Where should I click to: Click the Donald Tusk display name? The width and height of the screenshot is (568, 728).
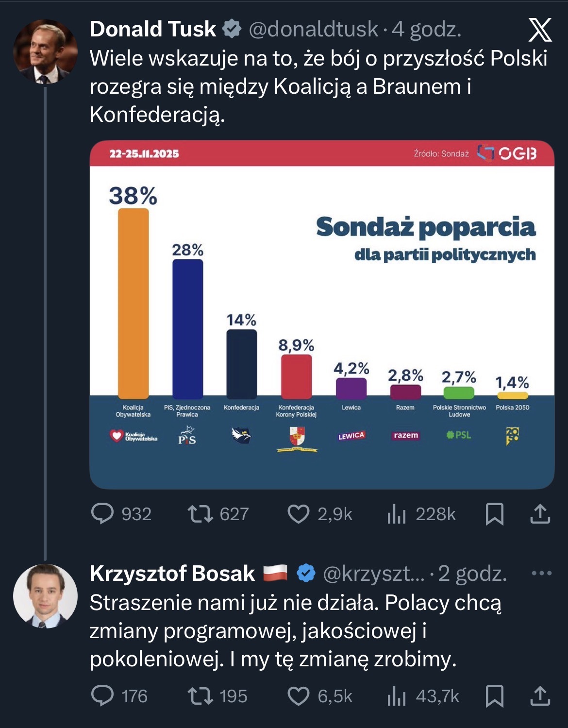tap(153, 29)
